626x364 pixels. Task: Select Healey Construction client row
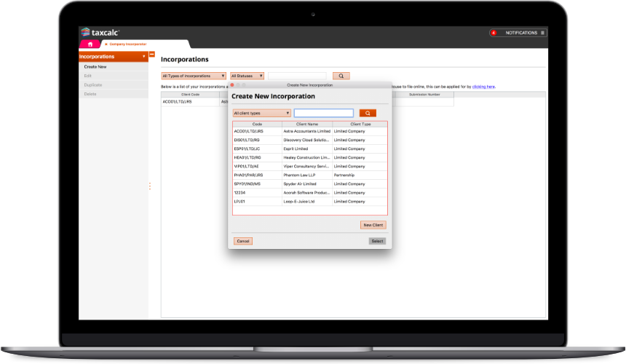pos(310,158)
